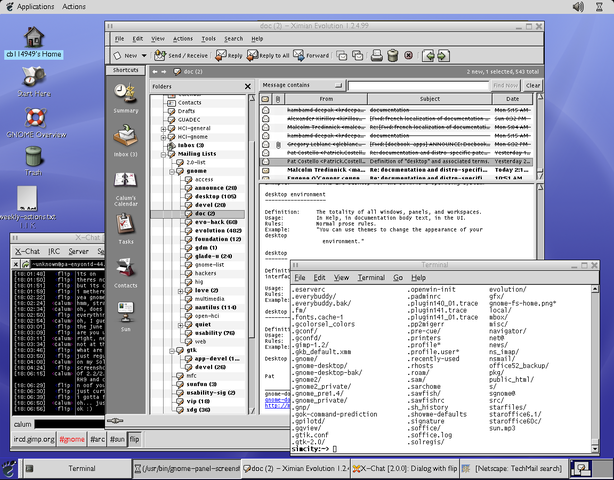Image resolution: width=614 pixels, height=480 pixels.
Task: Click the Reply to All toolbar icon
Action: pyautogui.click(x=252, y=55)
